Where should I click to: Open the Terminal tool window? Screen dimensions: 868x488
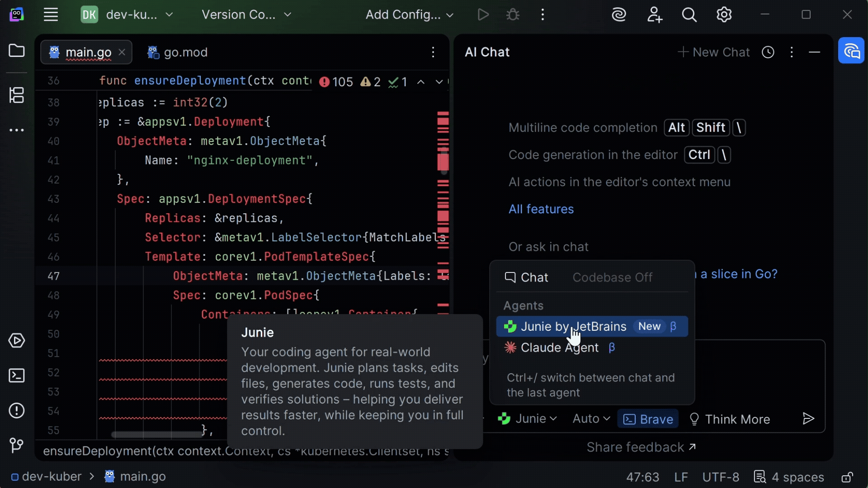pos(17,375)
